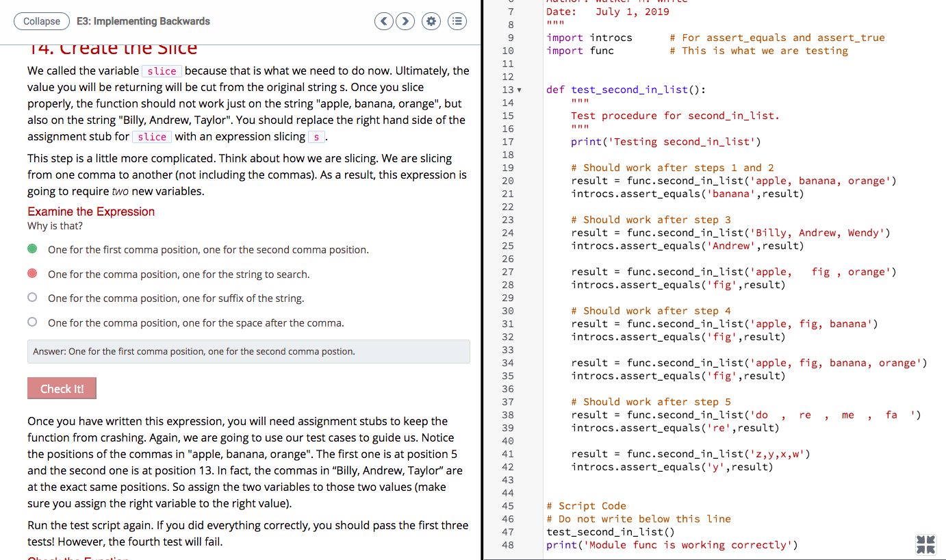
Task: Open the settings gear icon
Action: tap(431, 21)
